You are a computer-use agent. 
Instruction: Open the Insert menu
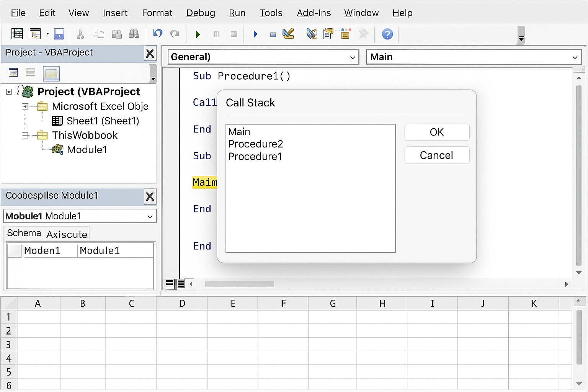pos(115,13)
